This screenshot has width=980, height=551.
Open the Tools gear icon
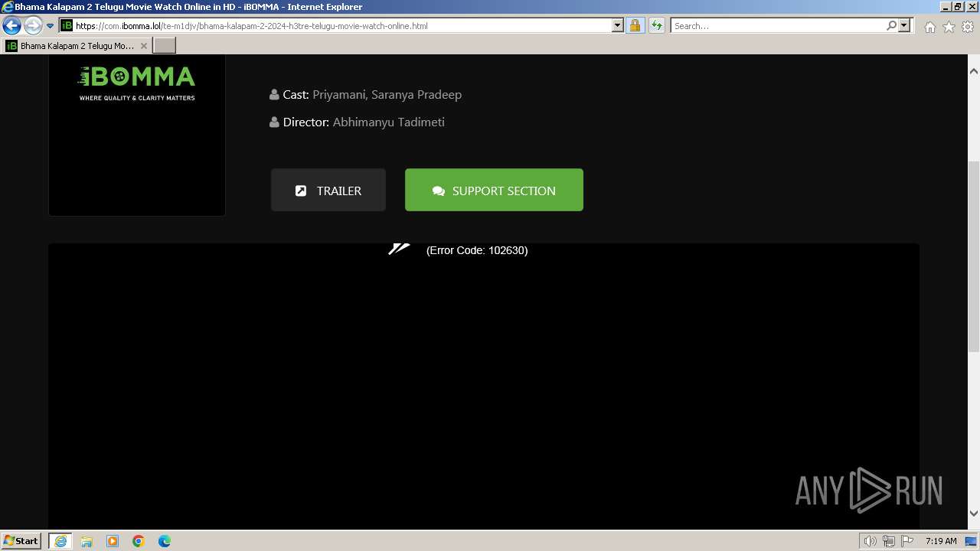point(968,27)
